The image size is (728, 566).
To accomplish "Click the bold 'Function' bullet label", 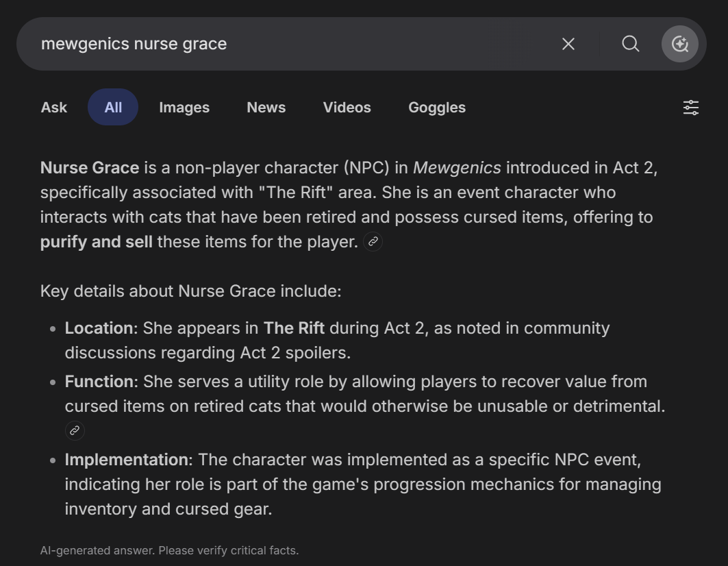I will 99,382.
